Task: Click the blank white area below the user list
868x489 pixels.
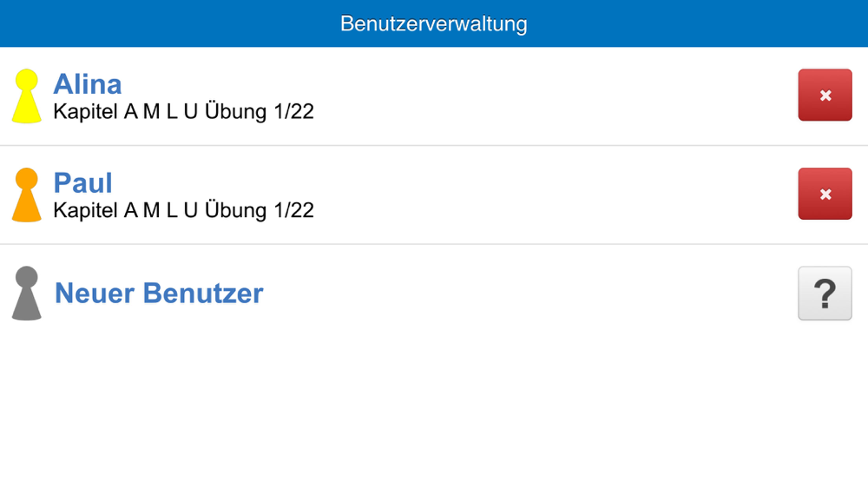Action: 434,408
